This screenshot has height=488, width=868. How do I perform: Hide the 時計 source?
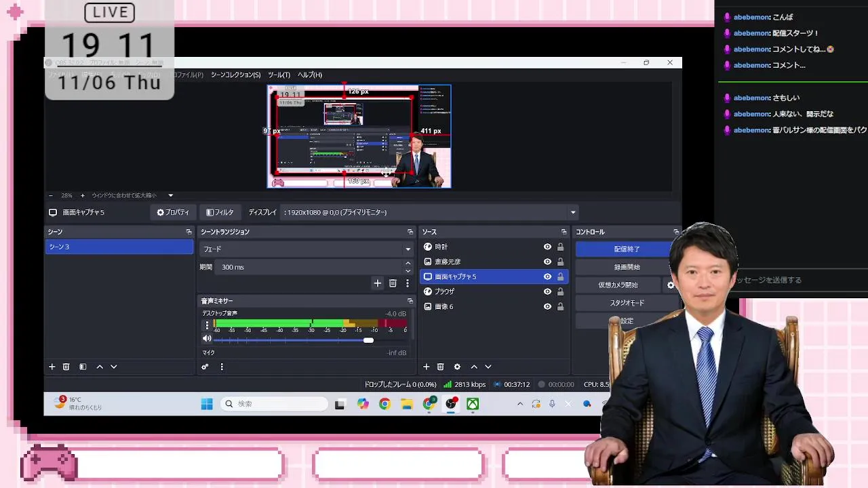tap(547, 247)
